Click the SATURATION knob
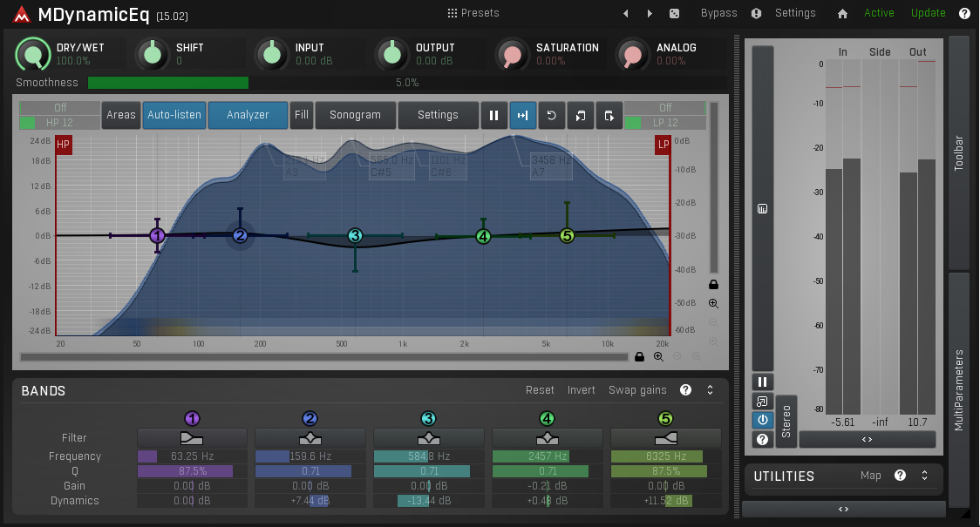980x527 pixels. pos(512,54)
